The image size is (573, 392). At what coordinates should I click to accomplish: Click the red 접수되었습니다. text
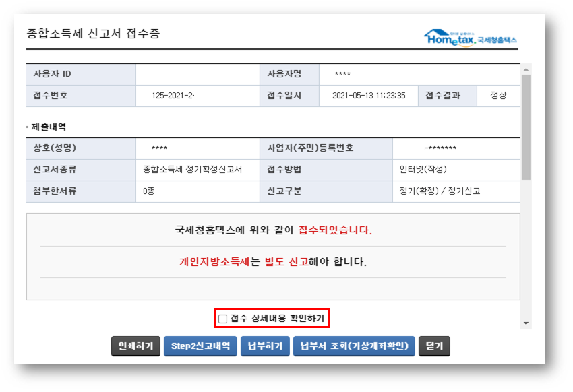(335, 230)
